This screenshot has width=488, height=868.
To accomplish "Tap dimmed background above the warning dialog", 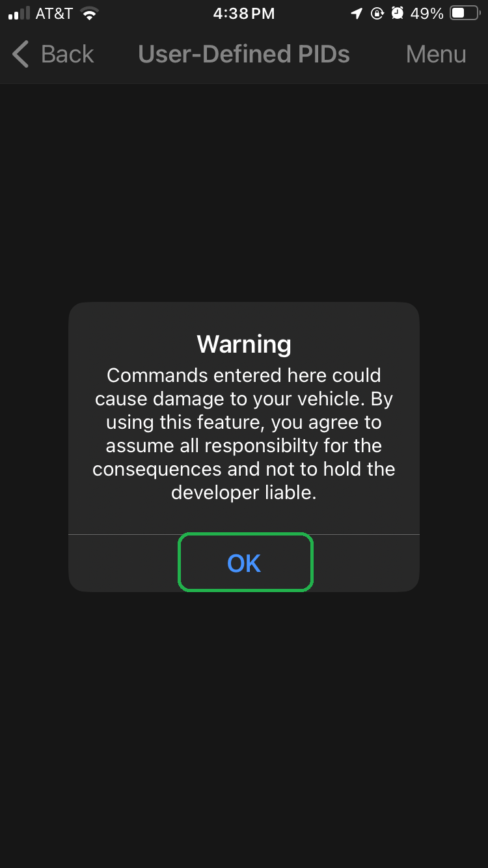I will pos(244,193).
